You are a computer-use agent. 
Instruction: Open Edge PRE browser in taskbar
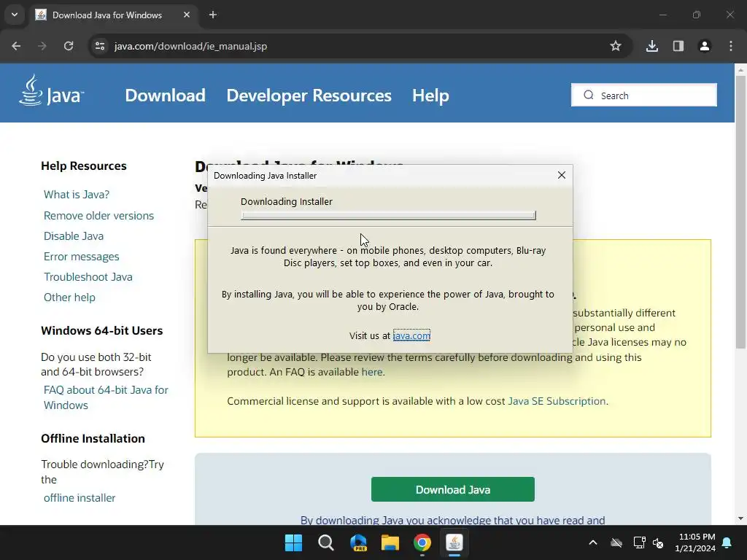358,542
